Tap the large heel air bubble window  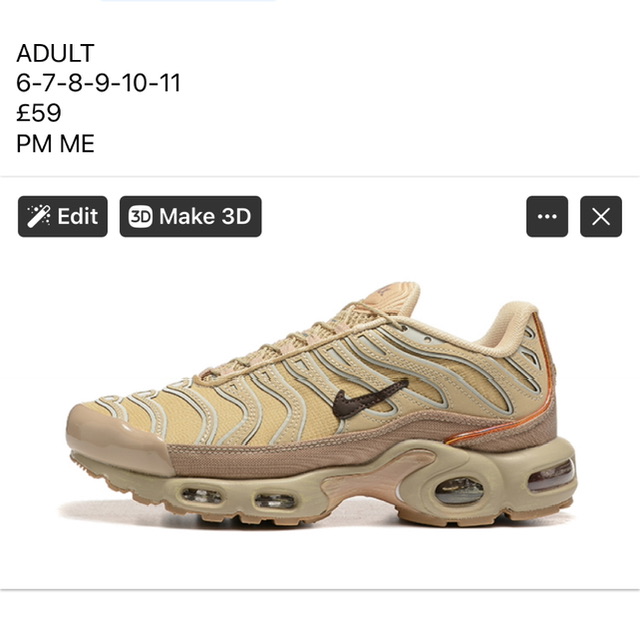(460, 491)
